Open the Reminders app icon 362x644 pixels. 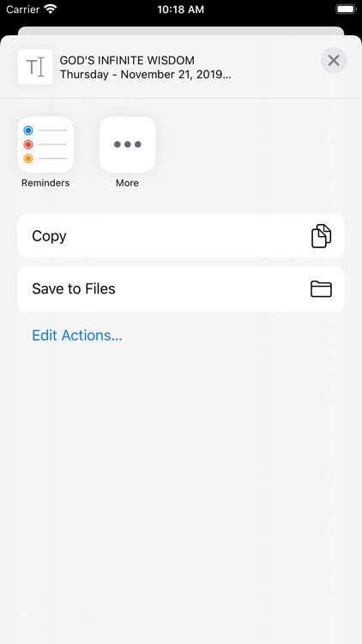click(x=45, y=144)
